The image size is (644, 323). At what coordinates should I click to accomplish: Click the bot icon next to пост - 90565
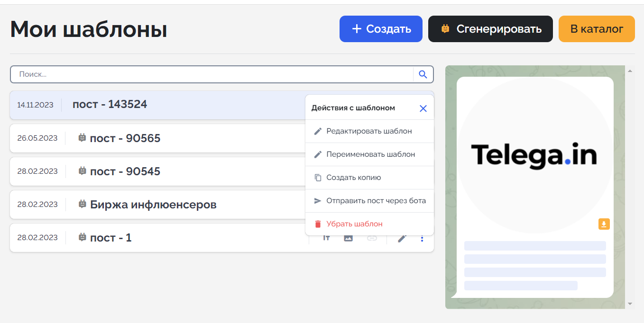pos(83,138)
